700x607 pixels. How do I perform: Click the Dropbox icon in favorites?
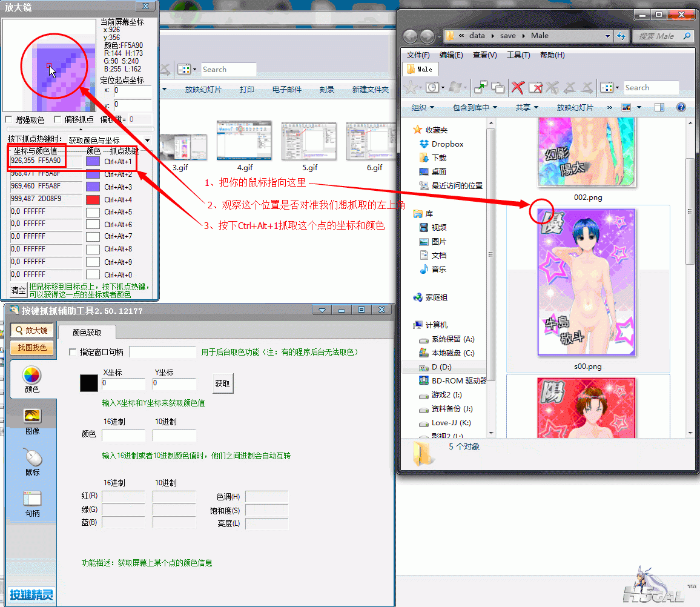tap(424, 144)
